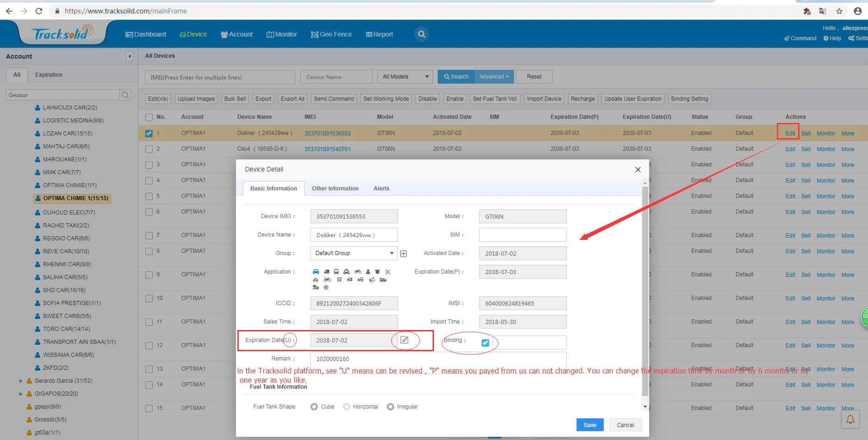This screenshot has height=440, width=868.
Task: Toggle the Binding checkbox
Action: 485,343
